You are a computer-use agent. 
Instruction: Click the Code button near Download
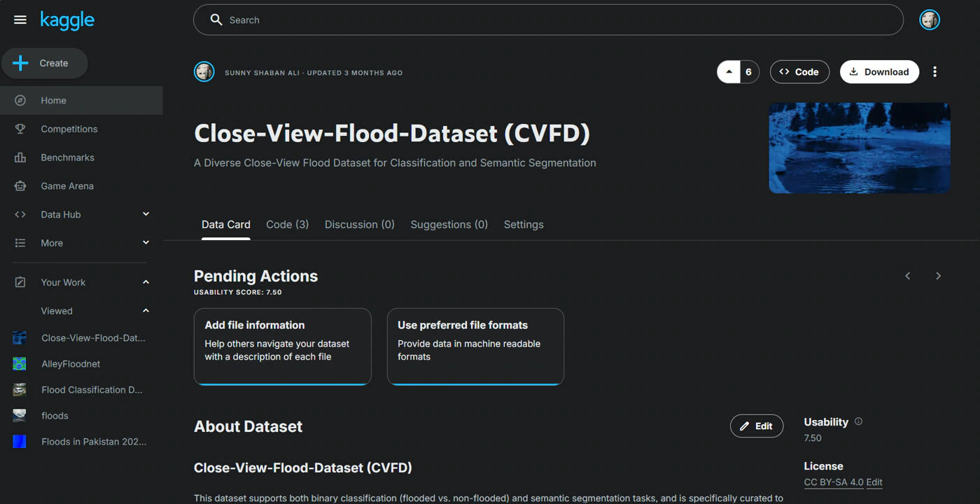tap(799, 72)
